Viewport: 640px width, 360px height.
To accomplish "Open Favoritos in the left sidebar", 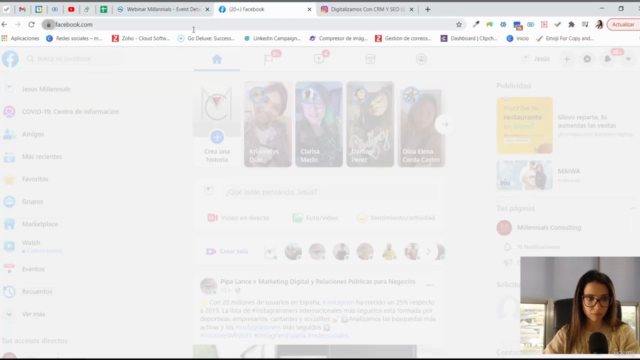I will pos(35,179).
